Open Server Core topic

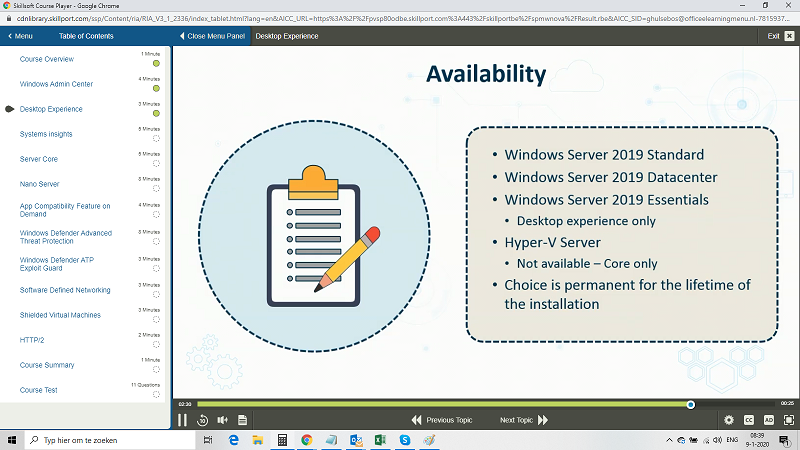tap(39, 159)
